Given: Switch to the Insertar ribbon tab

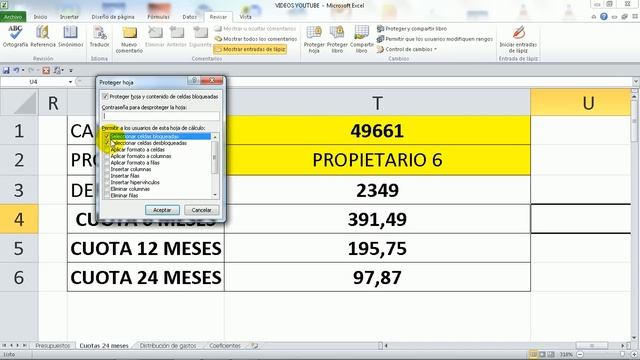Looking at the screenshot, I should pos(69,17).
